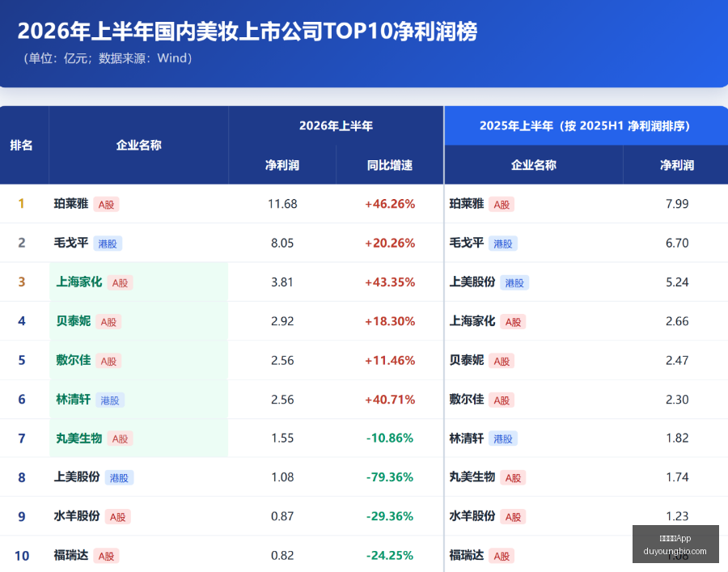Select the 2025 profit value 2.47
The width and height of the screenshot is (728, 572).
pos(677,360)
